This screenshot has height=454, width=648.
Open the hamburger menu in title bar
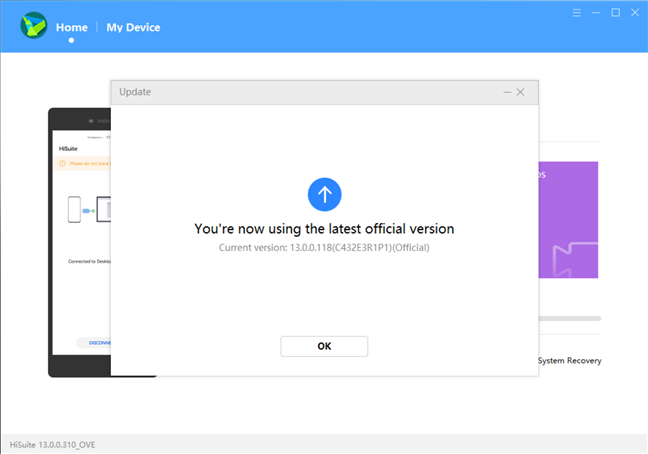577,13
